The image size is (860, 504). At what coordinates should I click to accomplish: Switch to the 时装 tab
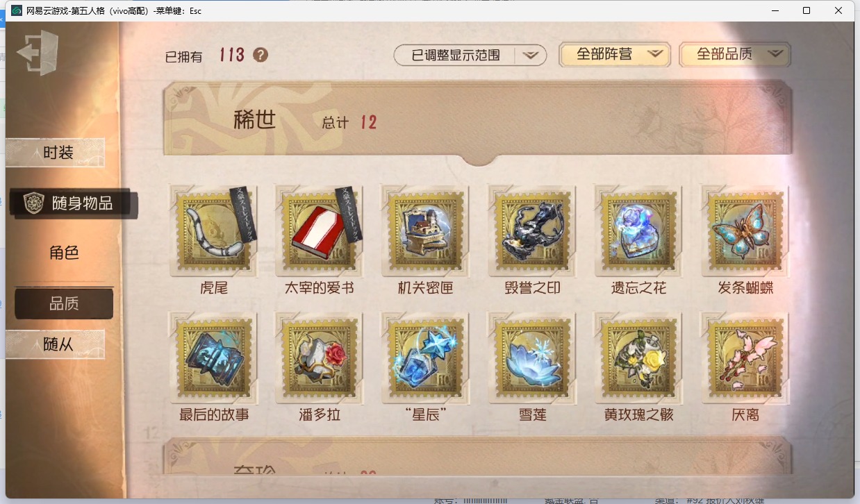click(57, 153)
